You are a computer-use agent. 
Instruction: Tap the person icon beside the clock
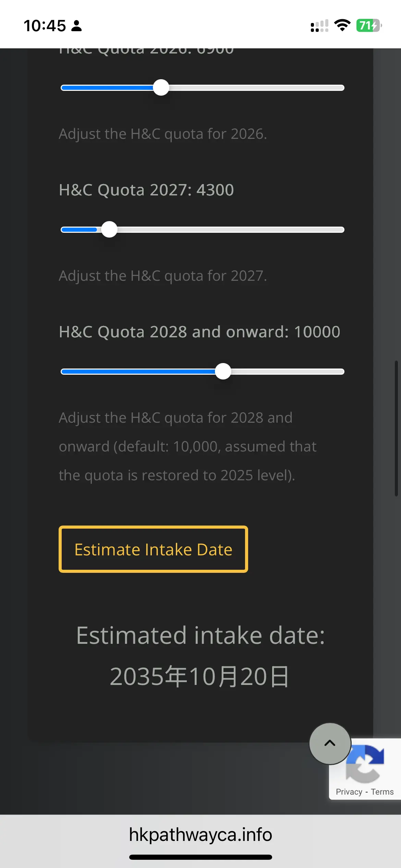tap(76, 26)
